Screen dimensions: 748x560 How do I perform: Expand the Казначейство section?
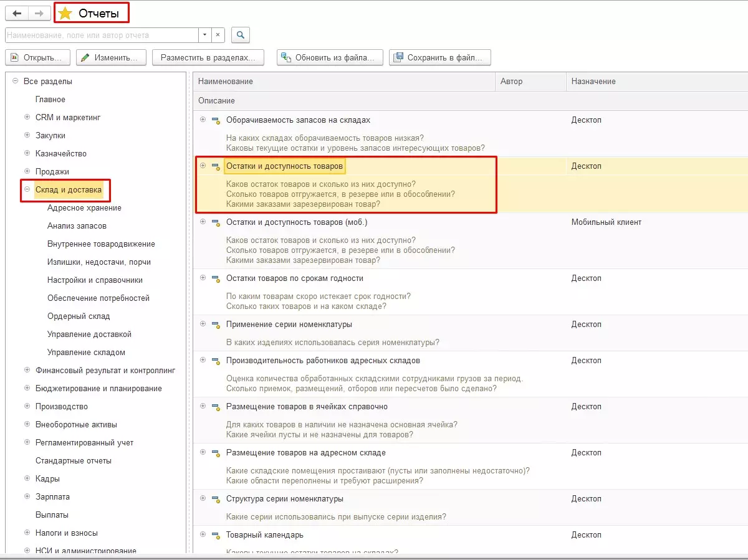[x=27, y=153]
